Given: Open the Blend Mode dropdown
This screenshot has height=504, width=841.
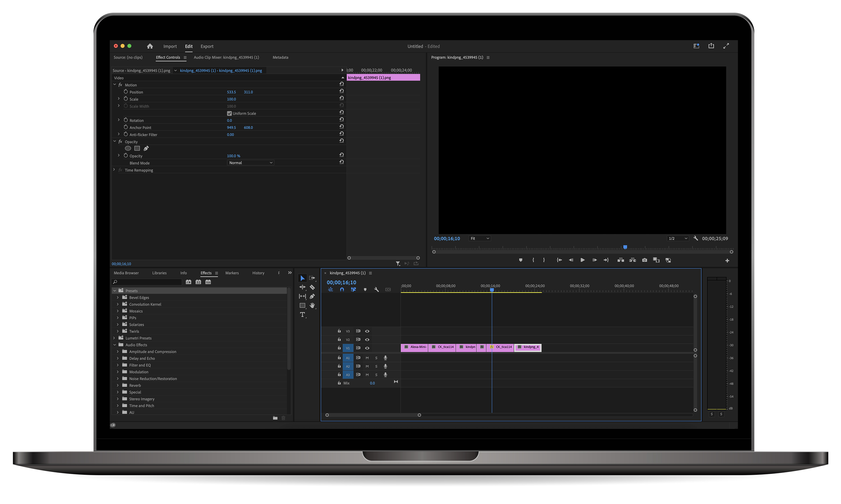Looking at the screenshot, I should [250, 163].
